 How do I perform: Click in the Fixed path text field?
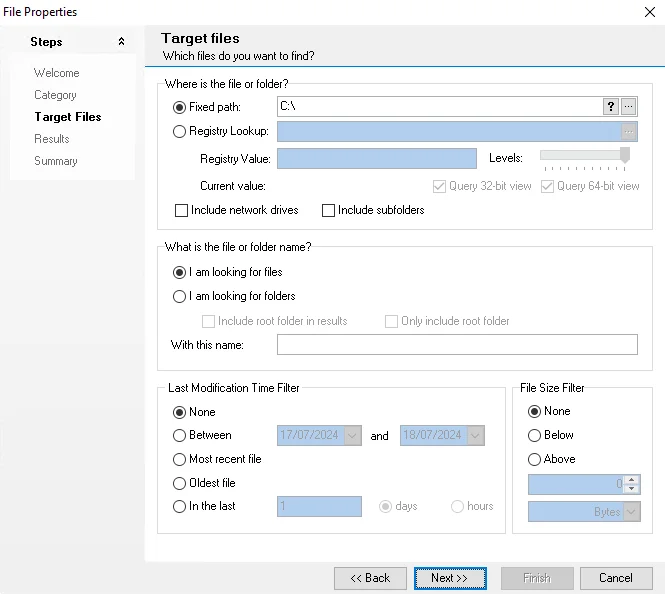click(x=439, y=106)
